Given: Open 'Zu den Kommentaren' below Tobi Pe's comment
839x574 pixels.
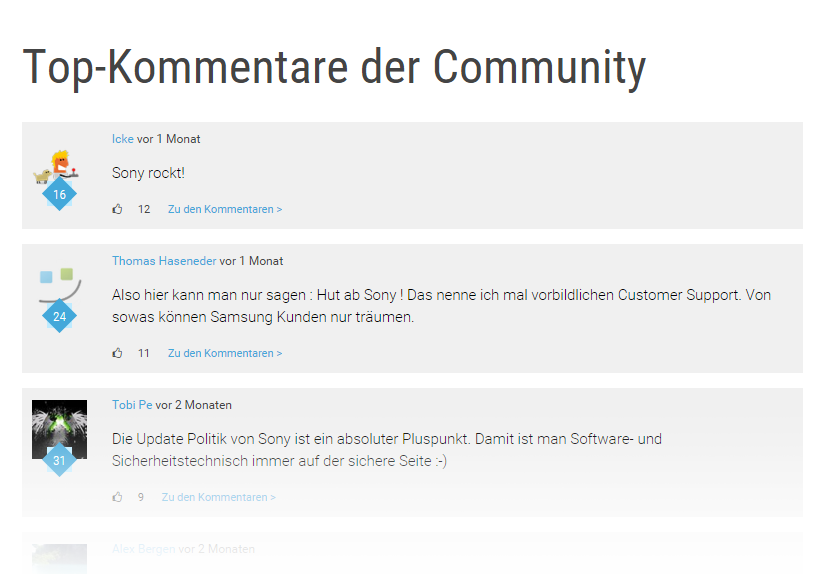Looking at the screenshot, I should [218, 497].
